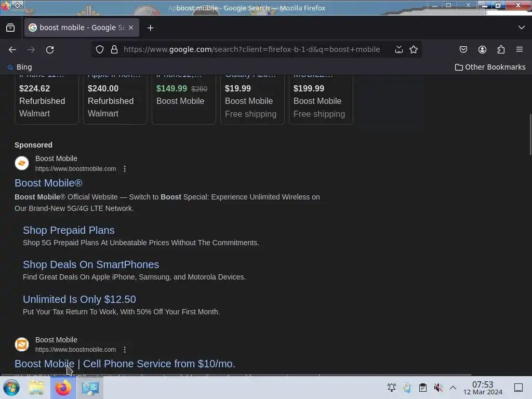The width and height of the screenshot is (532, 399).
Task: Open Boost Mobile | Cell Phone Service result
Action: (x=125, y=364)
